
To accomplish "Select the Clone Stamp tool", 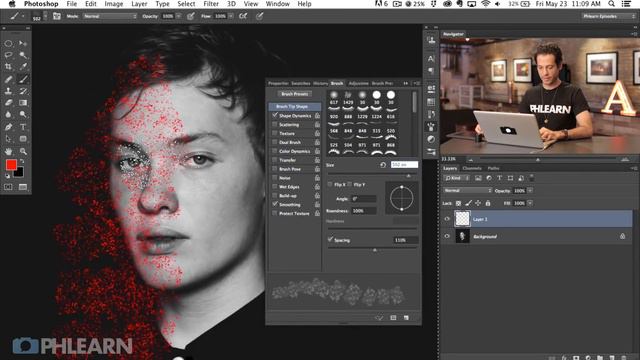I will point(8,91).
